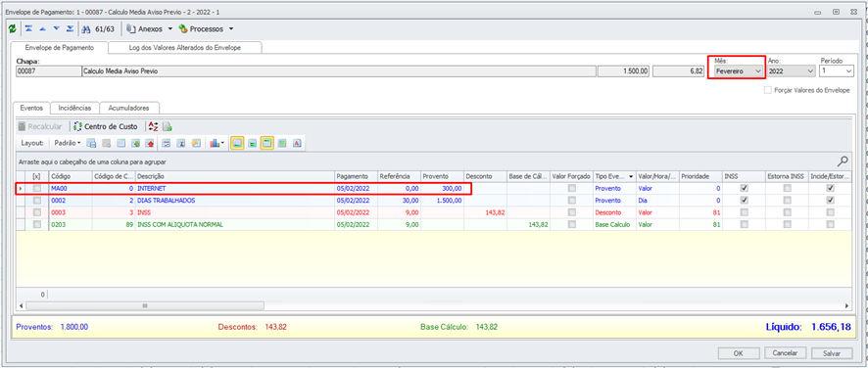The height and width of the screenshot is (368, 868).
Task: Select the Eventos tab
Action: 31,108
